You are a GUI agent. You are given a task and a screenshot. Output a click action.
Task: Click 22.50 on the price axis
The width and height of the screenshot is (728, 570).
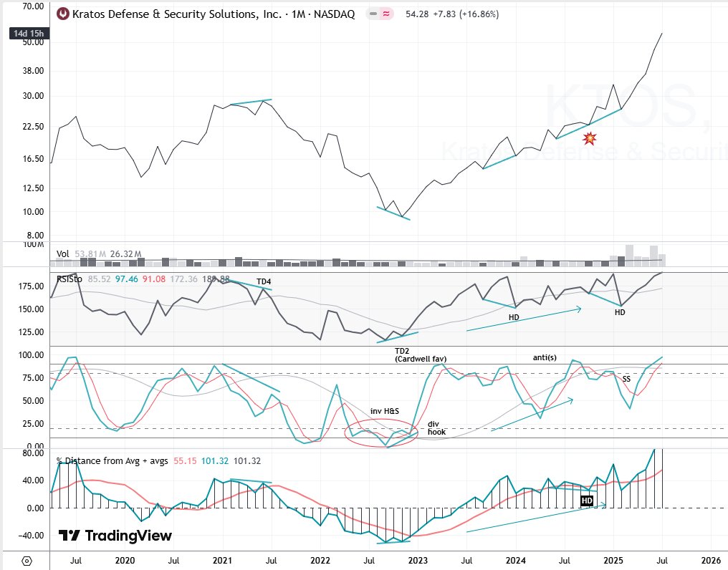(x=34, y=126)
